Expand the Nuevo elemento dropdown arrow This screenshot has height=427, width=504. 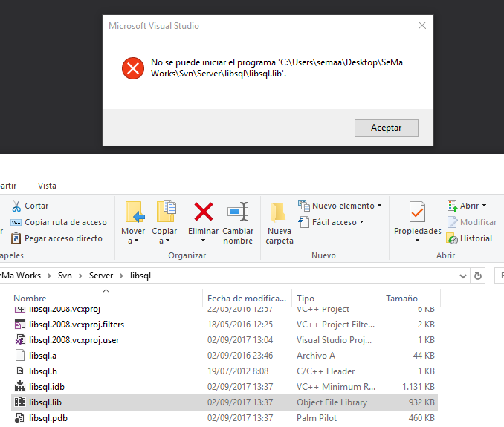pos(380,206)
